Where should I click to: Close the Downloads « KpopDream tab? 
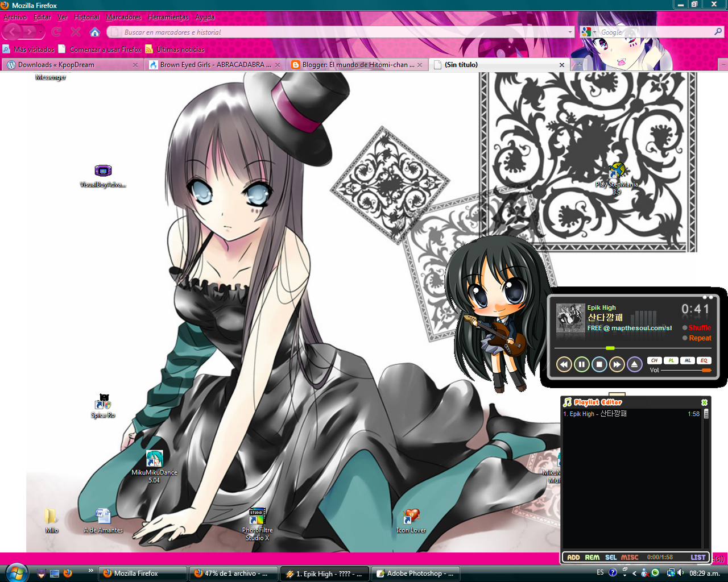[135, 65]
